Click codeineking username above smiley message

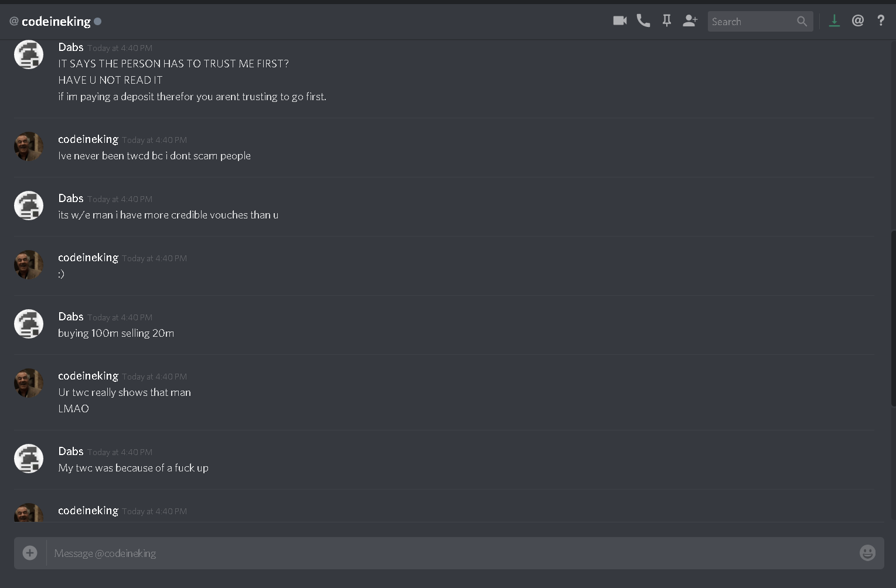[x=88, y=257]
